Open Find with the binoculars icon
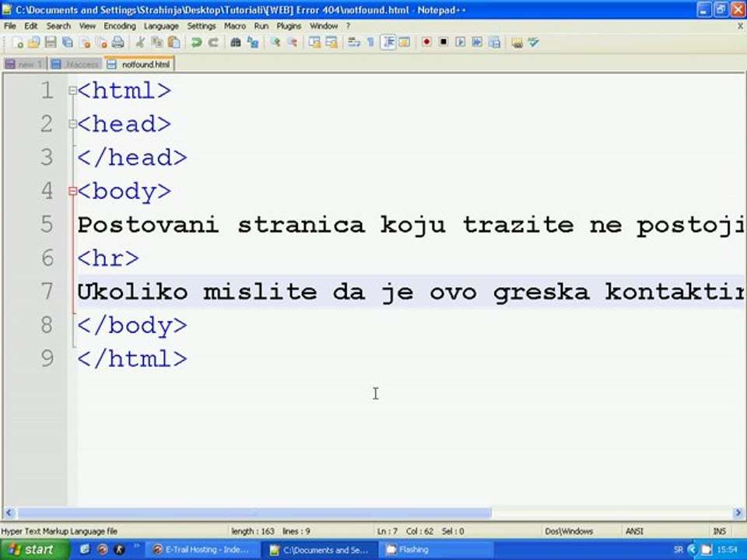This screenshot has height=560, width=747. pos(235,42)
